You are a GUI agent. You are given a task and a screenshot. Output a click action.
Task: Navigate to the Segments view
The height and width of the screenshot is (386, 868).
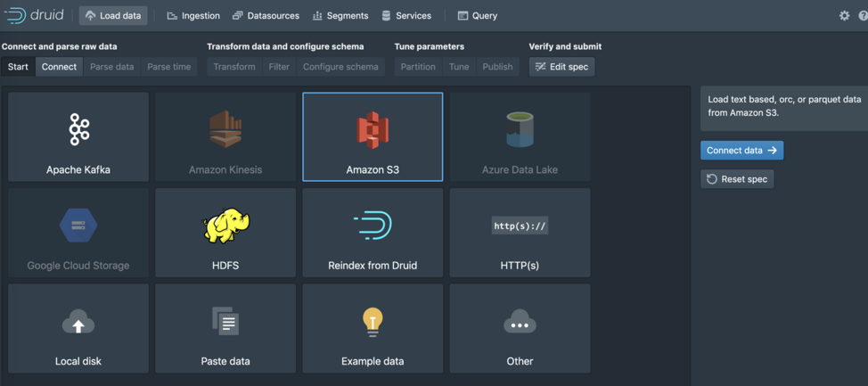pyautogui.click(x=340, y=15)
